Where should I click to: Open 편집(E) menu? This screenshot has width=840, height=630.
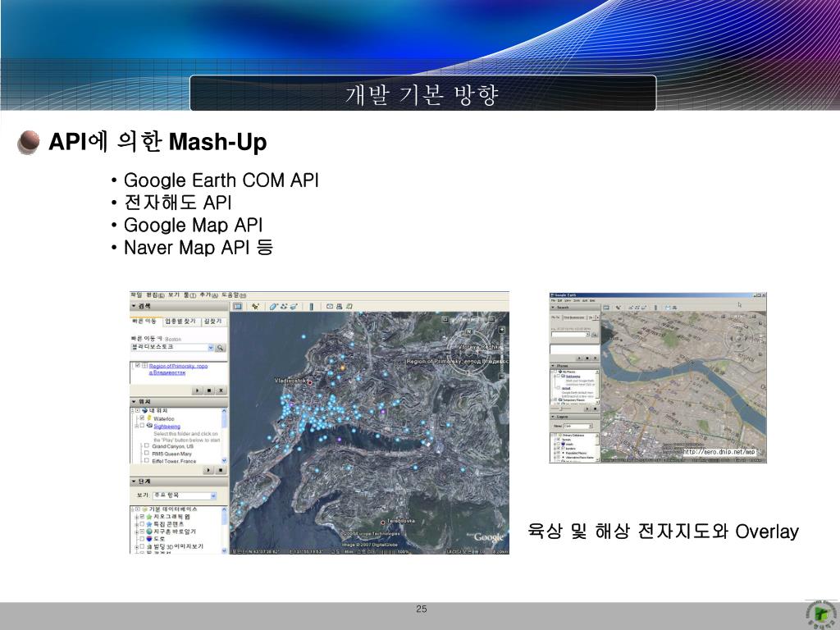[x=155, y=295]
